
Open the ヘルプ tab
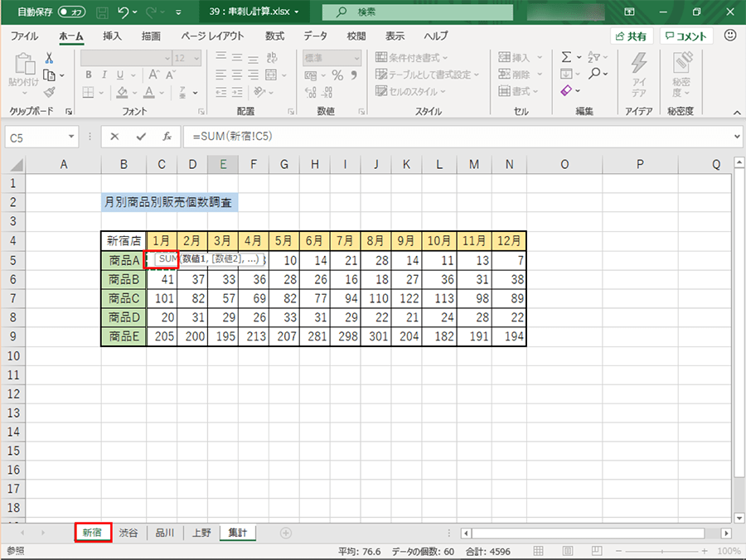(x=436, y=36)
